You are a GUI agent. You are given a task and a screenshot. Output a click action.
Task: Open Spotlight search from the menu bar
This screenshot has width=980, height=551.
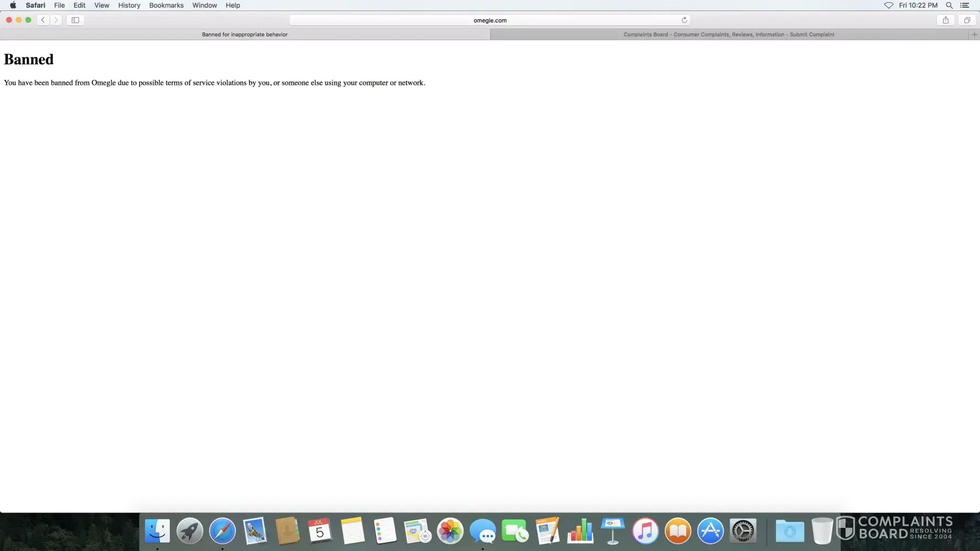click(949, 5)
